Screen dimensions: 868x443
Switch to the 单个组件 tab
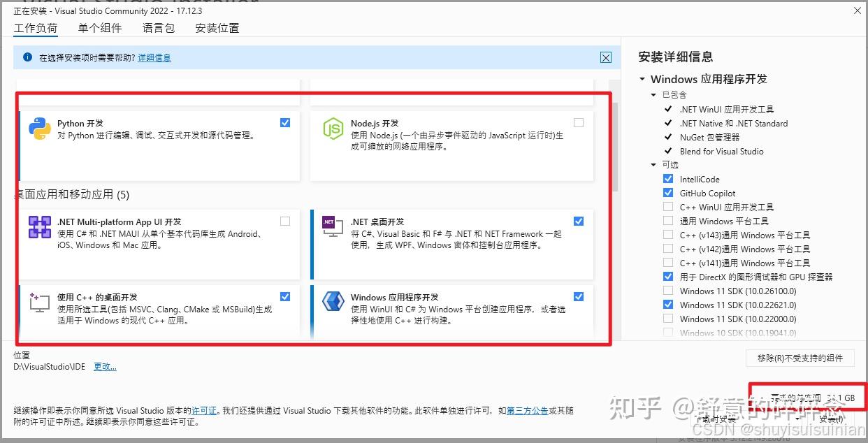[x=99, y=28]
